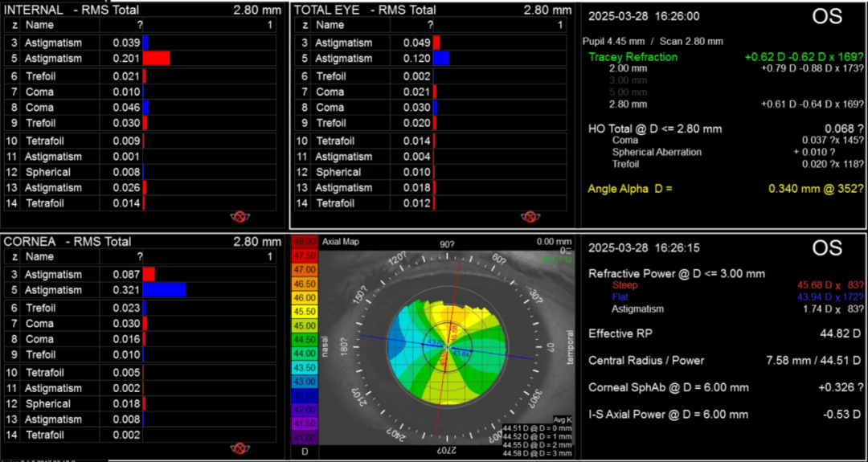This screenshot has height=462, width=868.
Task: Click the 2.80 mm refraction row
Action: coord(736,104)
